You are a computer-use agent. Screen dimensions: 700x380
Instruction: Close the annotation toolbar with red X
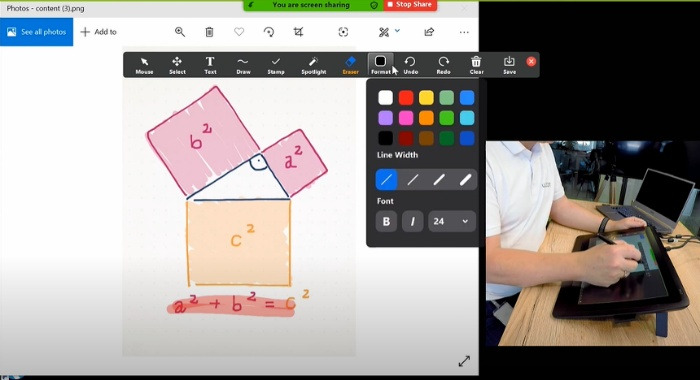531,62
